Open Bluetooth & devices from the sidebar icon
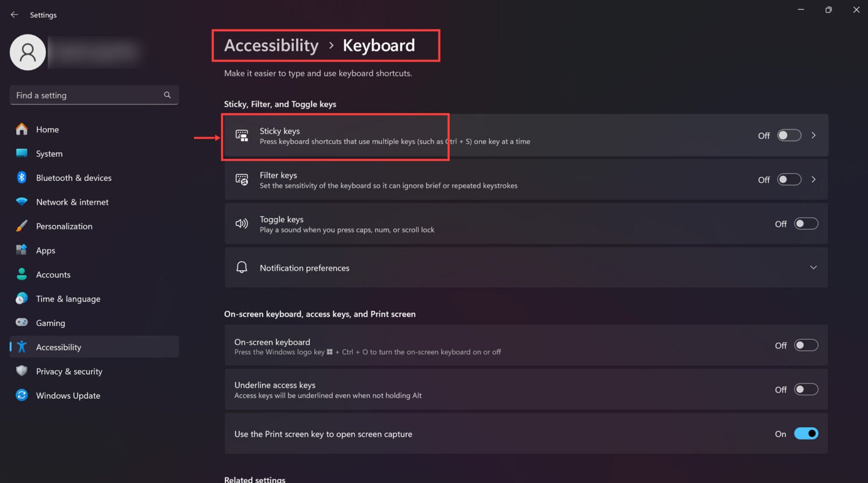The width and height of the screenshot is (868, 483). 21,178
